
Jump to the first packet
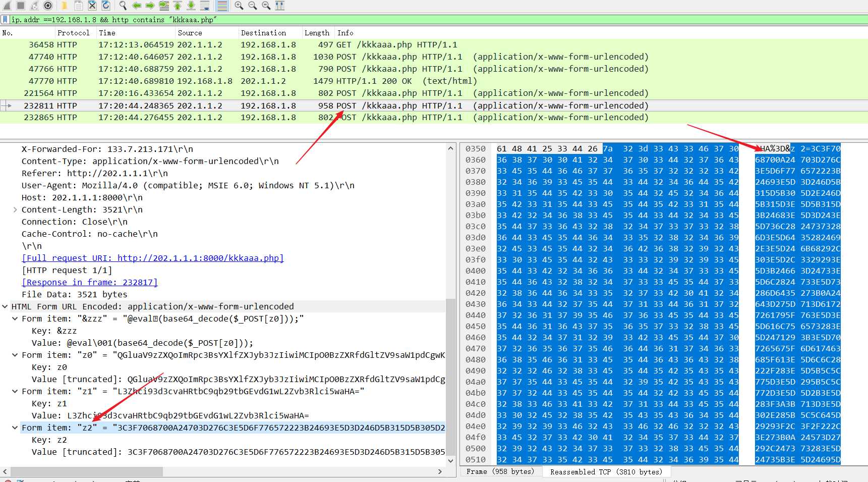[x=178, y=6]
